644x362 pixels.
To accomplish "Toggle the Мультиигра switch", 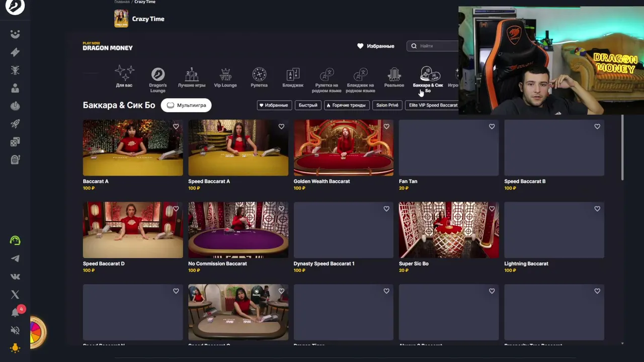I will click(186, 105).
